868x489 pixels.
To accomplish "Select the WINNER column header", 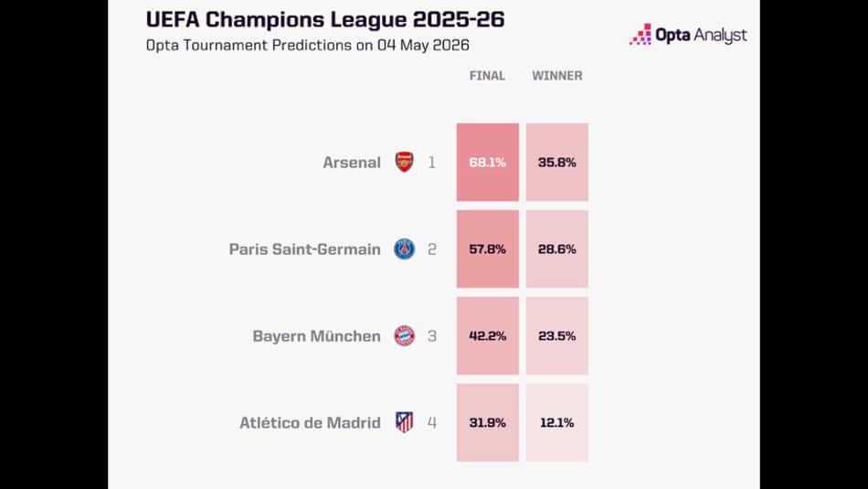I will point(557,76).
